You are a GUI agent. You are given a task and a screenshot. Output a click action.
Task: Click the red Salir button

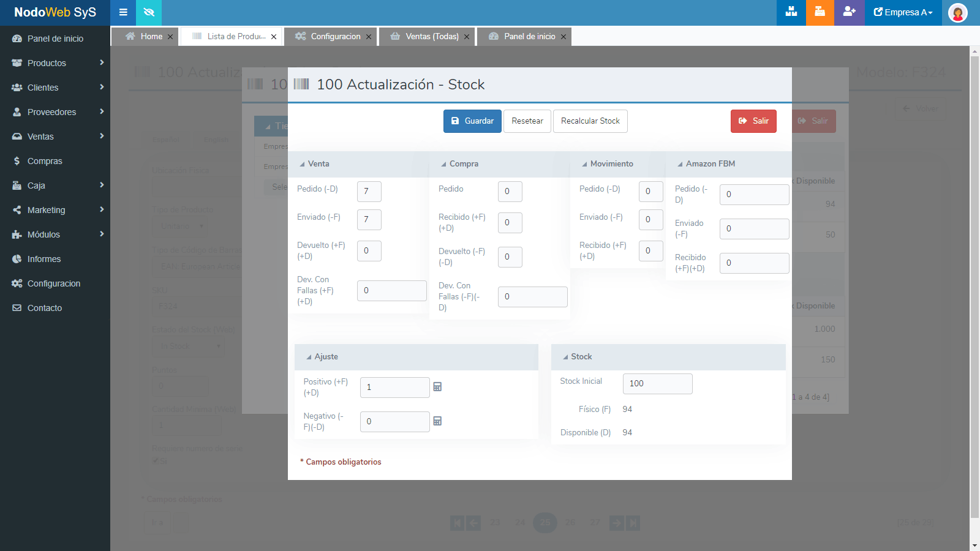point(753,121)
